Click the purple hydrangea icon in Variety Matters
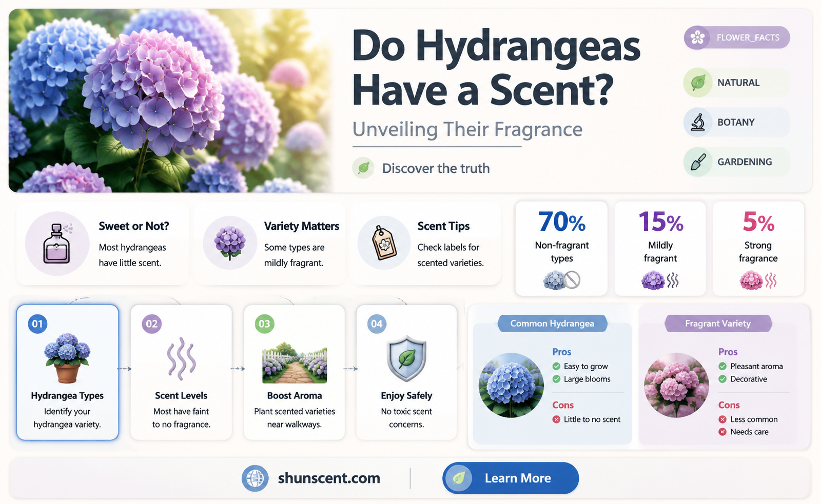The width and height of the screenshot is (821, 504). pos(230,243)
